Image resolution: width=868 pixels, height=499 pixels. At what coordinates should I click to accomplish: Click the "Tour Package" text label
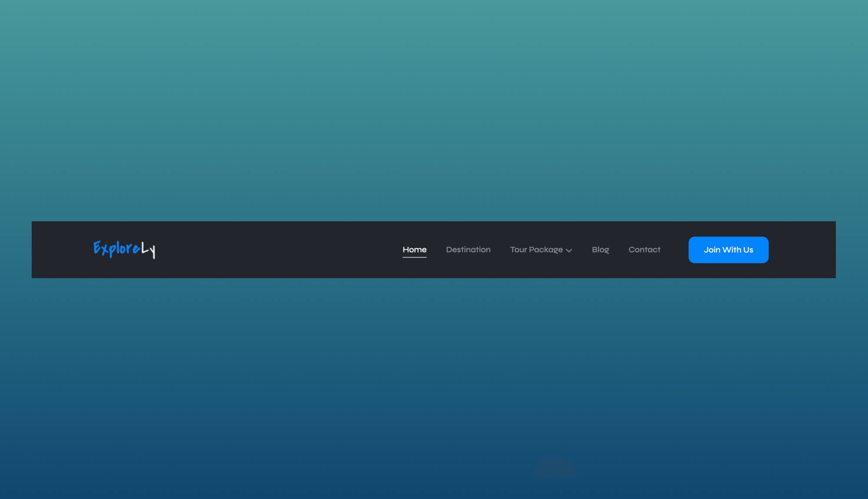(x=536, y=249)
